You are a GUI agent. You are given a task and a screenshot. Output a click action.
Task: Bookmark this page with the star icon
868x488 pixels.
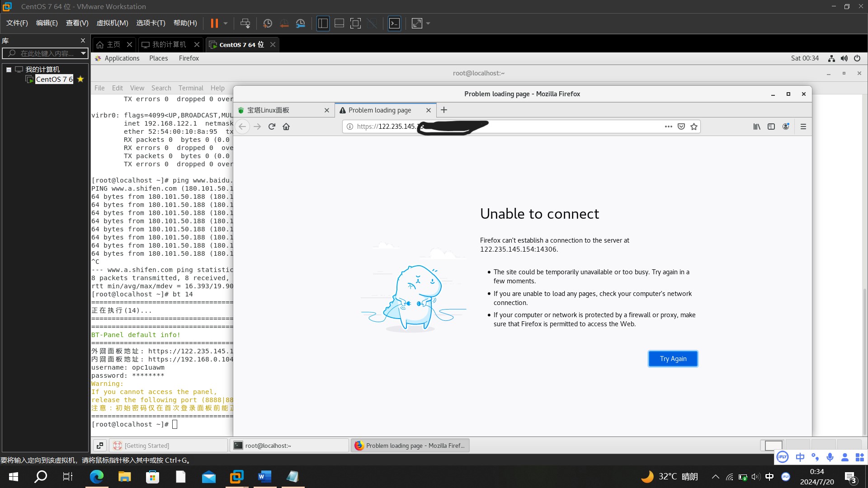694,127
